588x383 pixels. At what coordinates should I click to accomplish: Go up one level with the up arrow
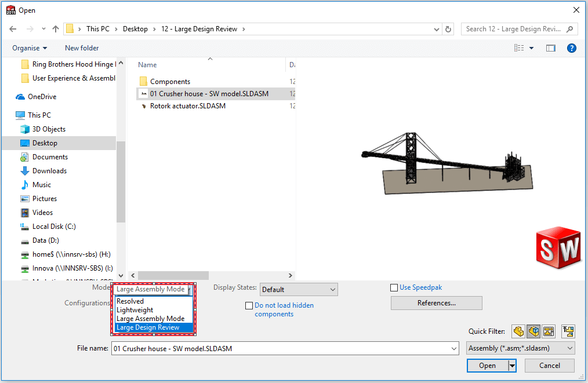55,28
